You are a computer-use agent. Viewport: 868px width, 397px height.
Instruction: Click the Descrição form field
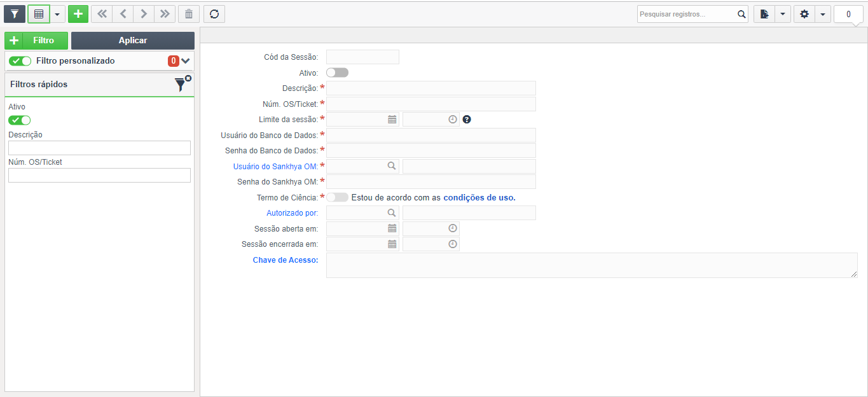point(431,88)
